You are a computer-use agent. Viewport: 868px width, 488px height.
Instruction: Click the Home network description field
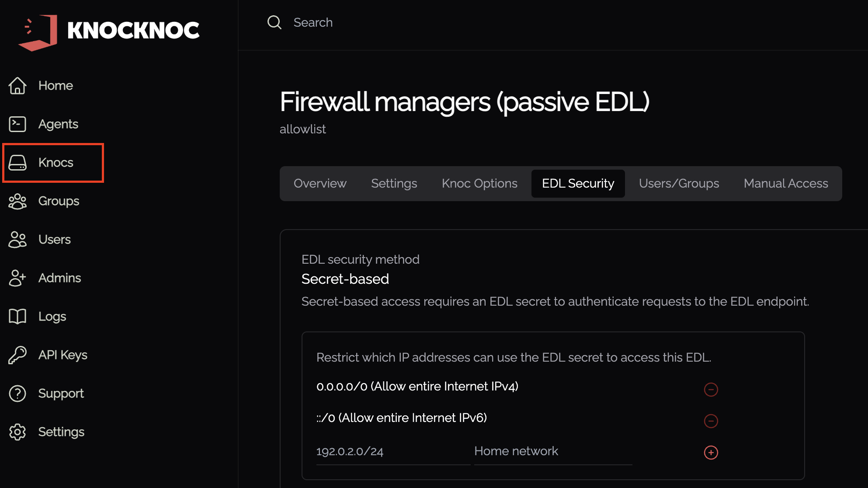[x=553, y=451]
